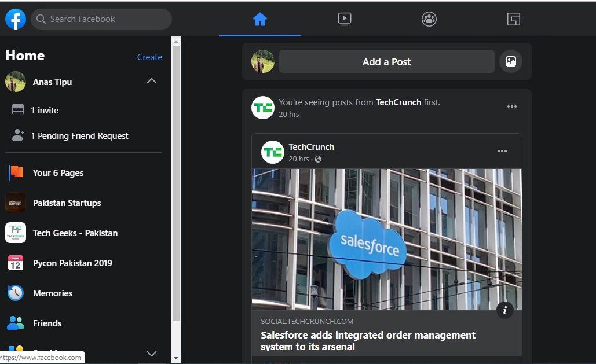This screenshot has width=596, height=364.
Task: Open the Gaming icon in top navigation
Action: click(x=513, y=19)
